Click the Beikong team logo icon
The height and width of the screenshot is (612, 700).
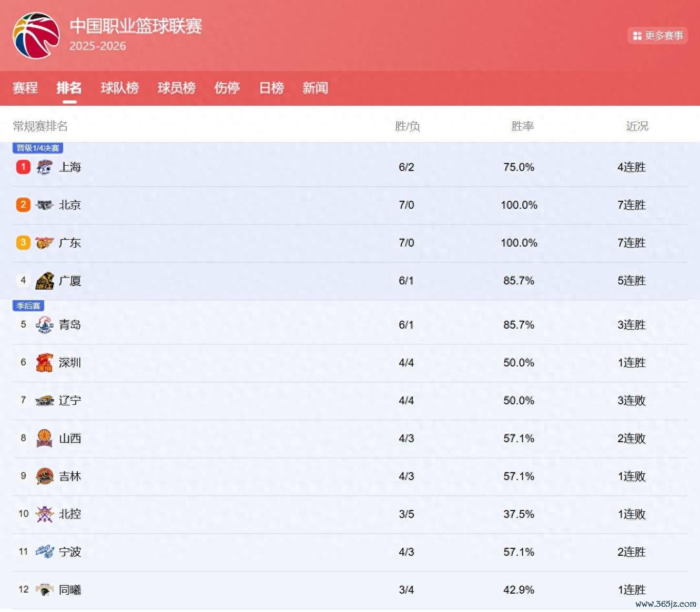[x=45, y=514]
